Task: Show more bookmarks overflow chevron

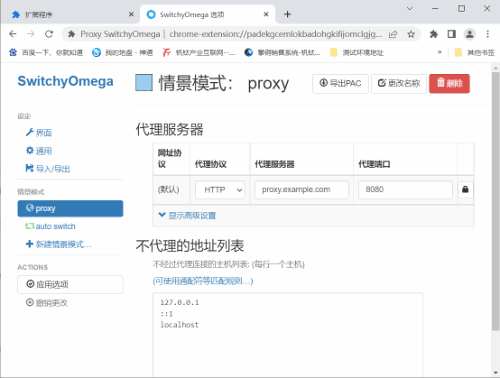Action: pos(440,52)
